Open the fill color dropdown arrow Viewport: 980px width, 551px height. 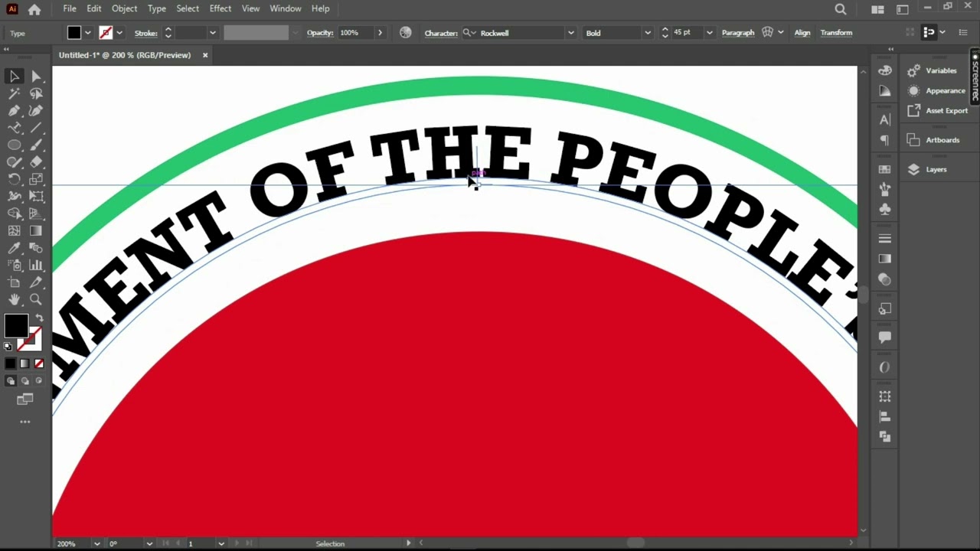coord(87,33)
